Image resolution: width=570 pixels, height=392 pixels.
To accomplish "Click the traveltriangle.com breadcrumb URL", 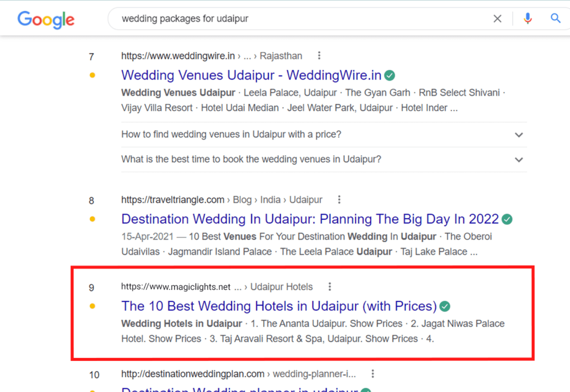I will 221,200.
